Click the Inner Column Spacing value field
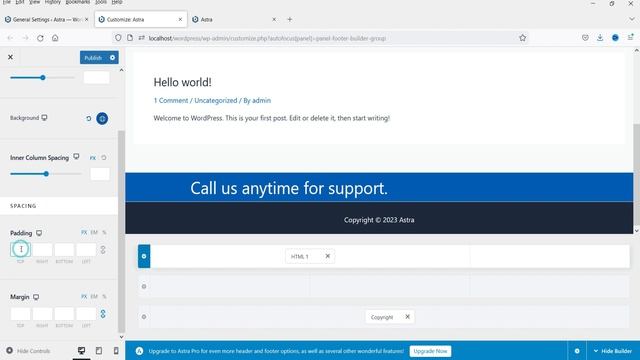 (x=100, y=174)
